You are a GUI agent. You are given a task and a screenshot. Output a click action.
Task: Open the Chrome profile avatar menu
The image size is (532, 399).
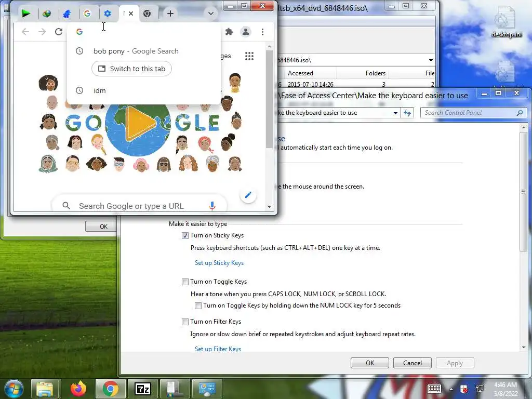click(x=246, y=32)
